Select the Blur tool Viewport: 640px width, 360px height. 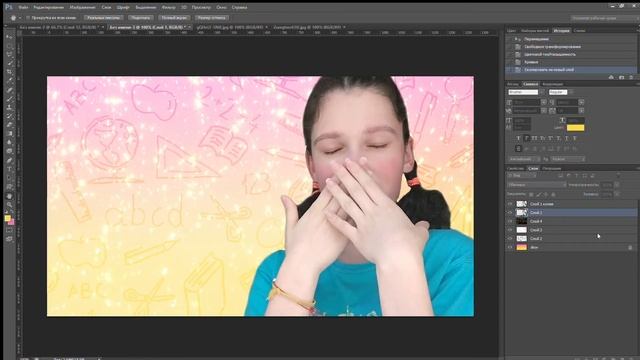[x=9, y=142]
